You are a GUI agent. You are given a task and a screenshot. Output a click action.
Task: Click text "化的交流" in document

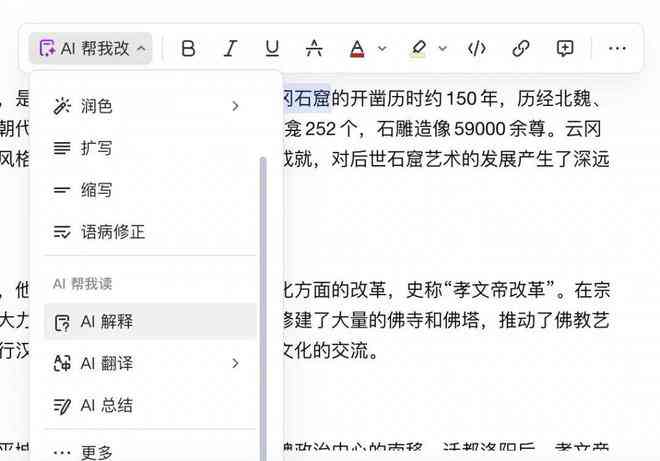tap(331, 350)
